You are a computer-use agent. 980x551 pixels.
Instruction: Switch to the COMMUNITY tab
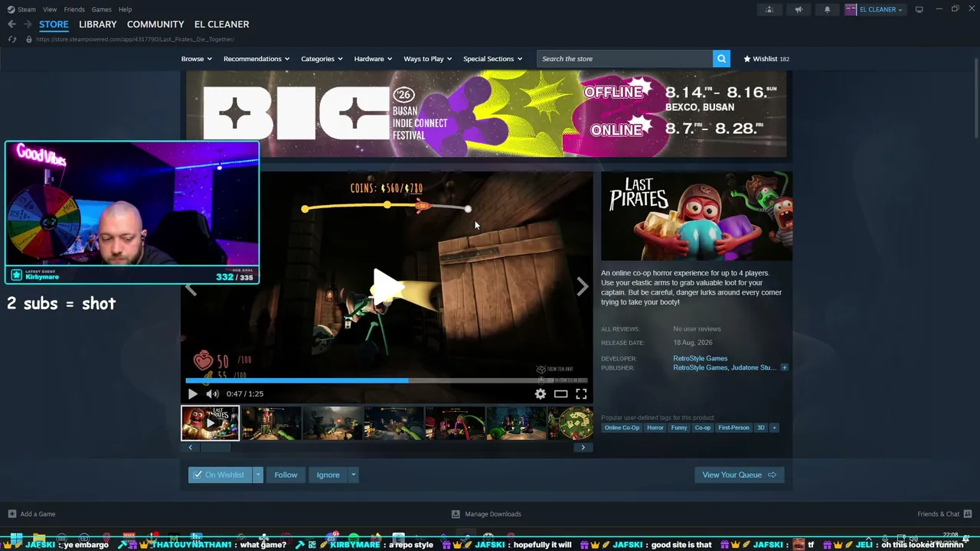[155, 24]
